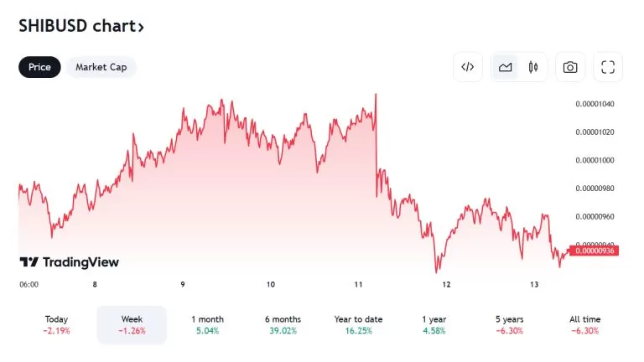Screen dimensions: 644x362
Task: Select the Today time range
Action: 56,324
